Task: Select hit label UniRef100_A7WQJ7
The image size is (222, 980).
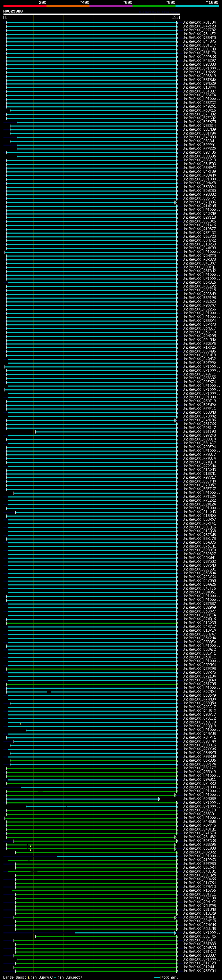Action: tap(199, 454)
